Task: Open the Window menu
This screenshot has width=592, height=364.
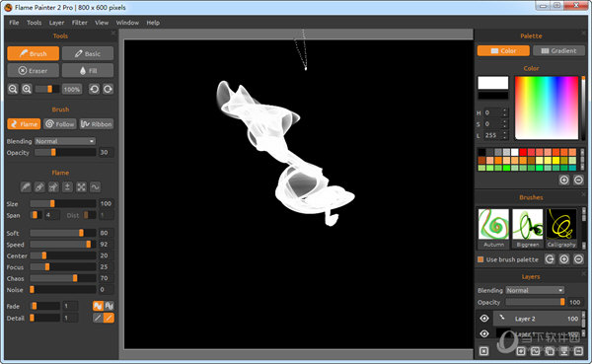Action: (x=127, y=23)
